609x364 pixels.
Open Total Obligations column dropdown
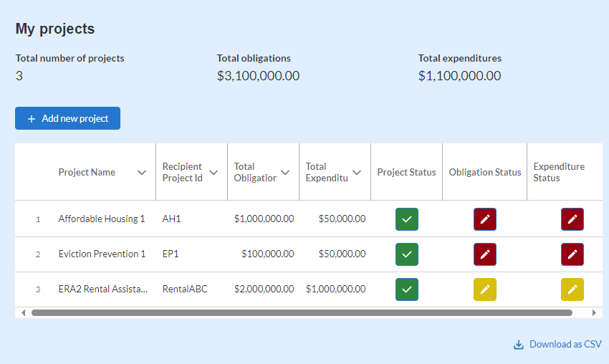point(285,173)
